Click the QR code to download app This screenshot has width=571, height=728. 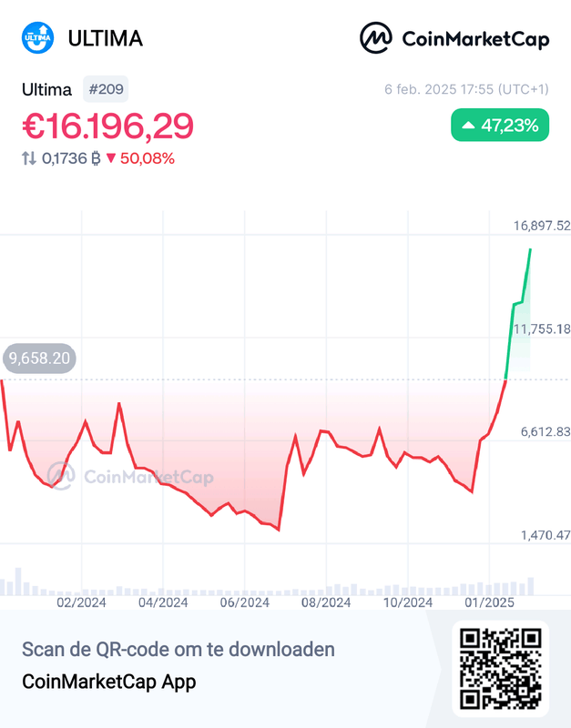coord(500,666)
